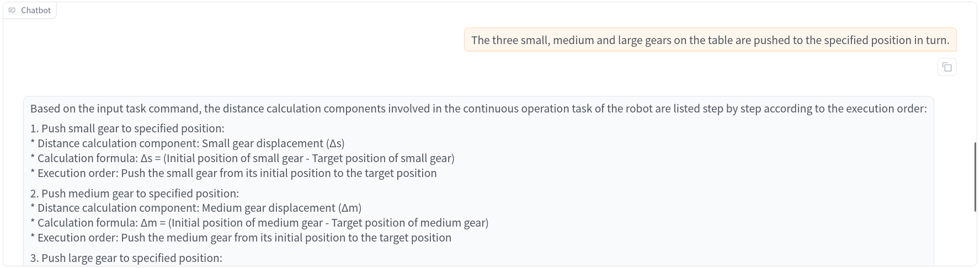Select the '2. Push medium gear' heading
This screenshot has width=980, height=268.
pyautogui.click(x=135, y=194)
